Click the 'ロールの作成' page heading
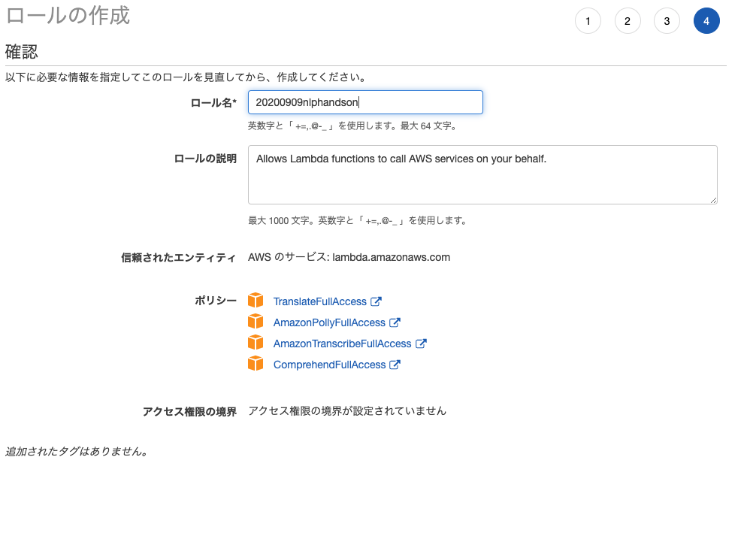 coord(68,15)
